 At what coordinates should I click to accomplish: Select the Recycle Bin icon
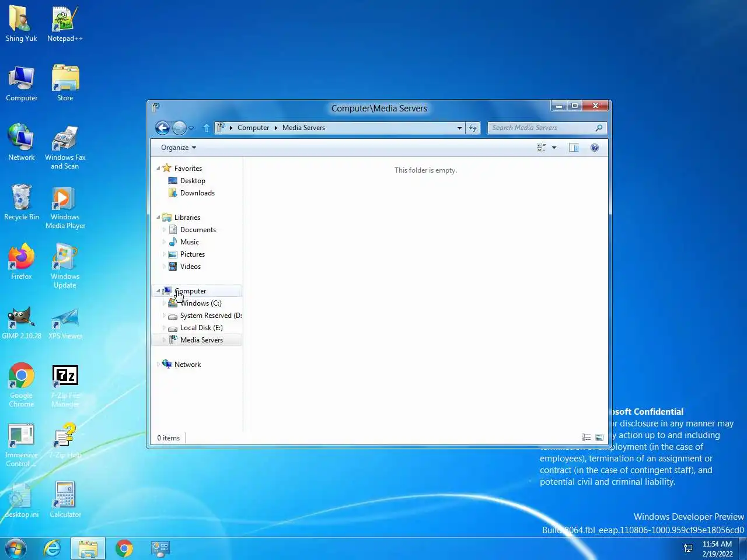click(22, 202)
